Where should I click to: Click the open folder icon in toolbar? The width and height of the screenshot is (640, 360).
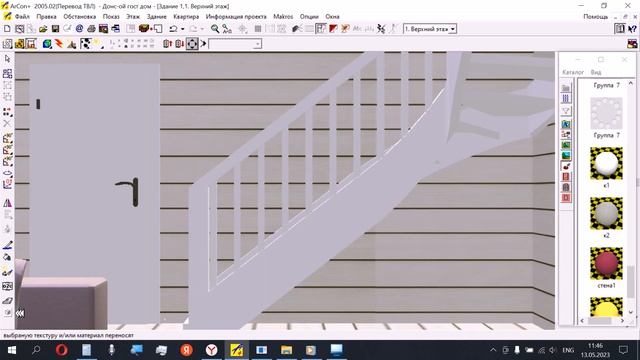[43, 29]
